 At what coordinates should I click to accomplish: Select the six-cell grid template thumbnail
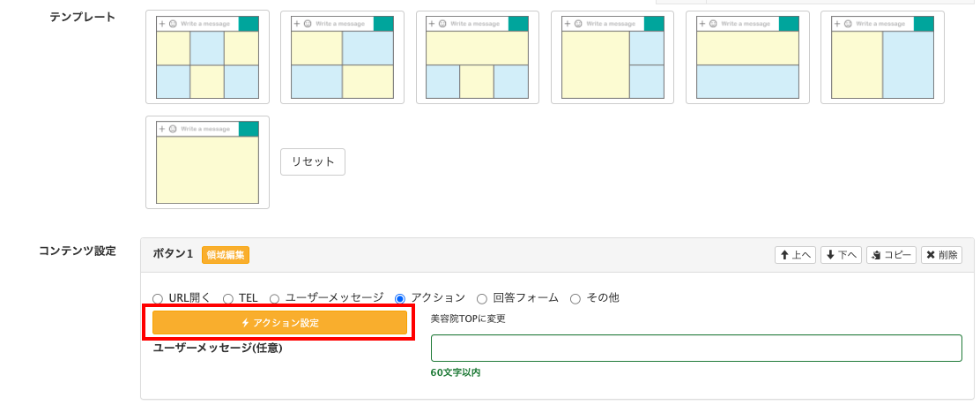pos(207,57)
